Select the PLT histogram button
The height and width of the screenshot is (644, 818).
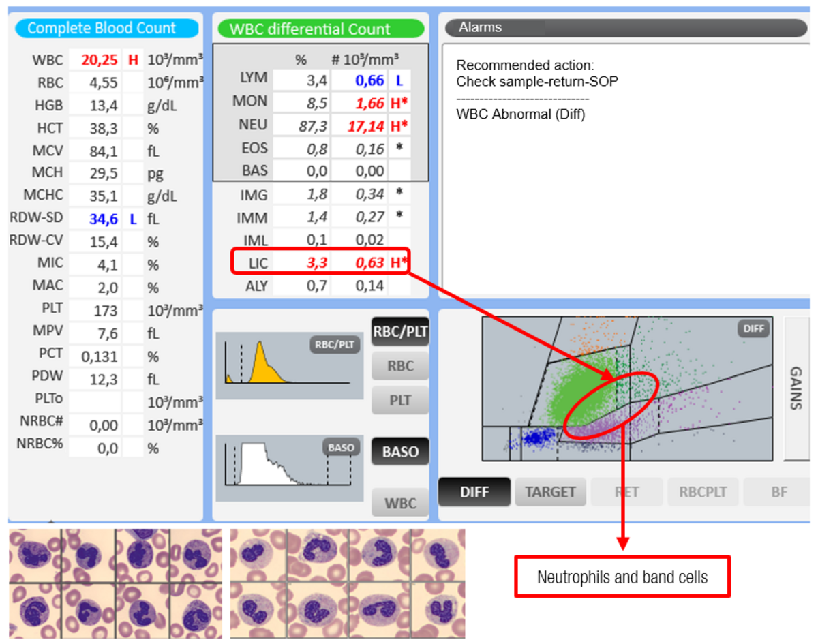pyautogui.click(x=400, y=400)
